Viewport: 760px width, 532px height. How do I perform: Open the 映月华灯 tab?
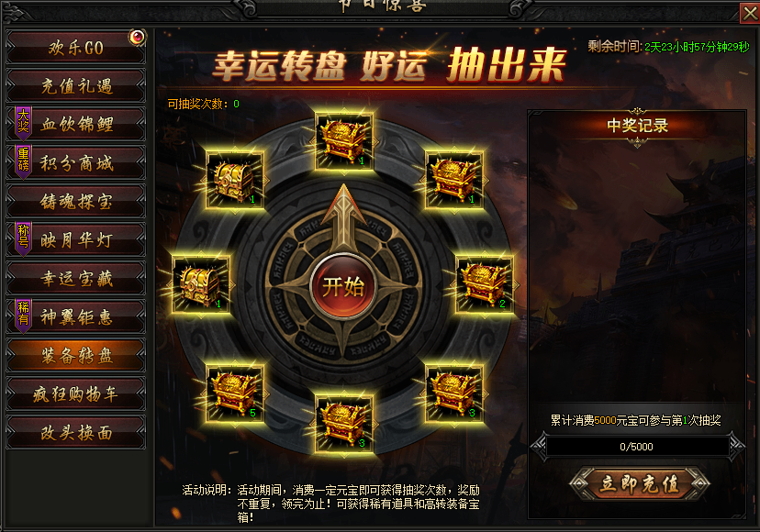point(75,239)
